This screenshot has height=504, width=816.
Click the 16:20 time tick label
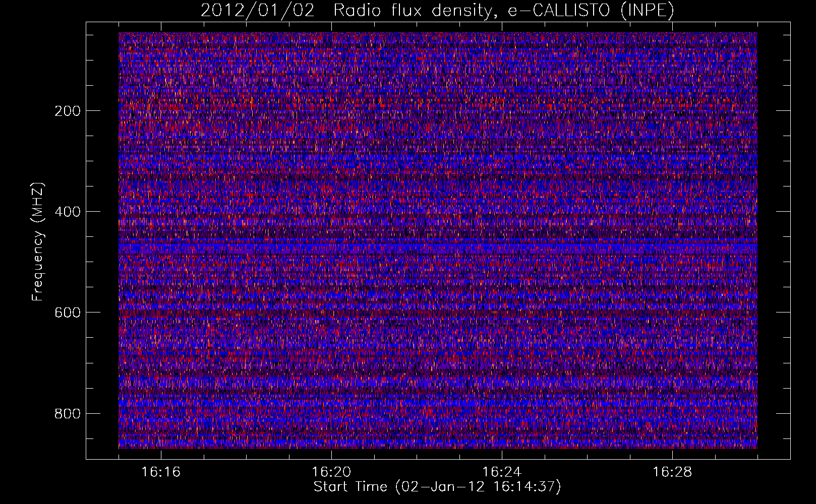[x=331, y=472]
